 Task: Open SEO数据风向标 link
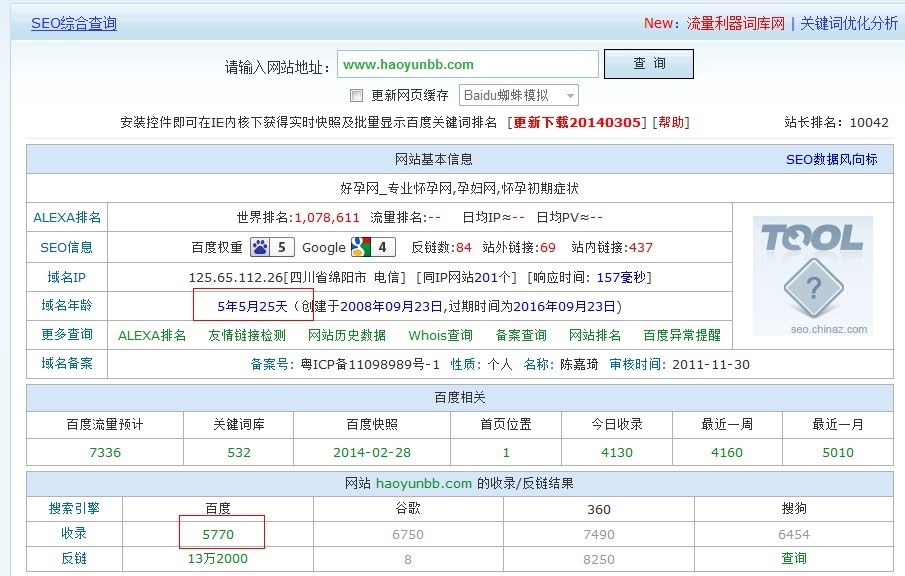pos(832,159)
